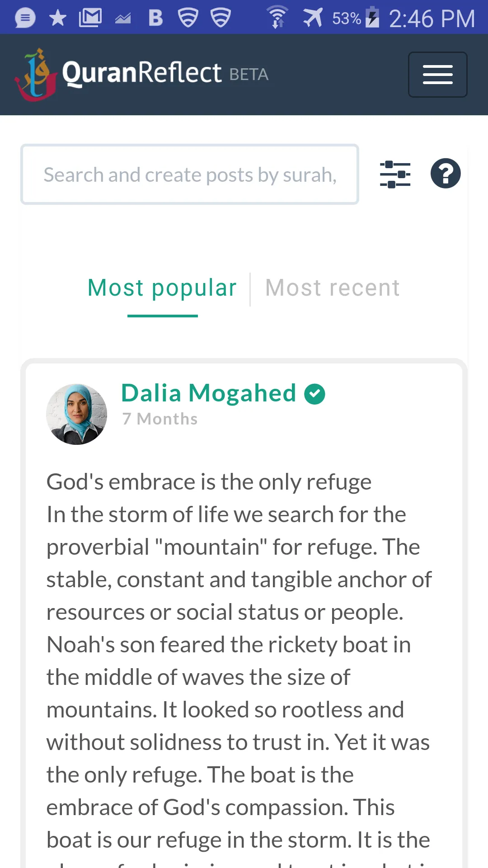Open the Dalia Mogahed profile link
The height and width of the screenshot is (868, 488).
click(x=209, y=393)
